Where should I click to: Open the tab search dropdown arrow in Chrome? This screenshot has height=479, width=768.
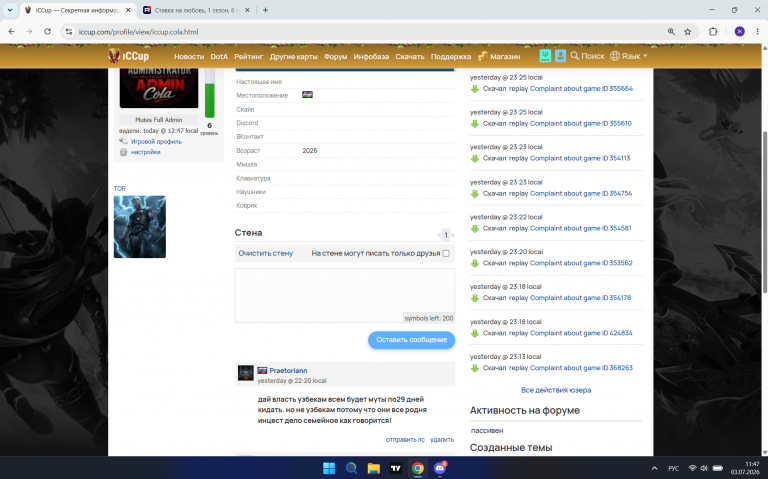[x=10, y=10]
